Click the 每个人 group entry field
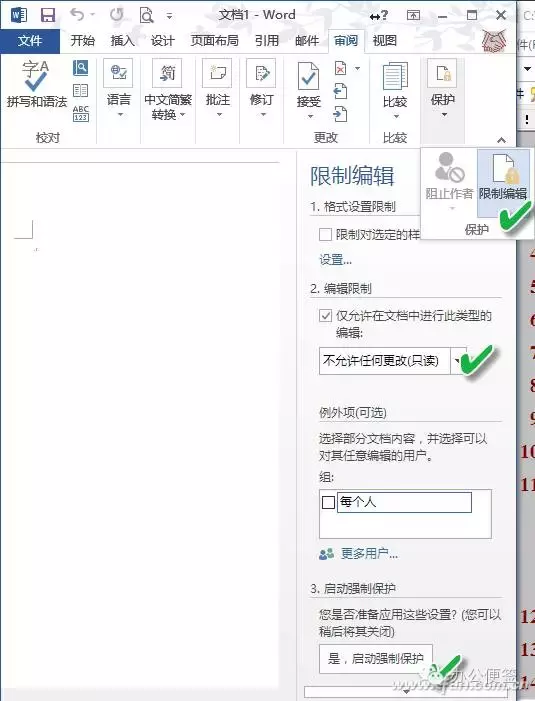 404,502
